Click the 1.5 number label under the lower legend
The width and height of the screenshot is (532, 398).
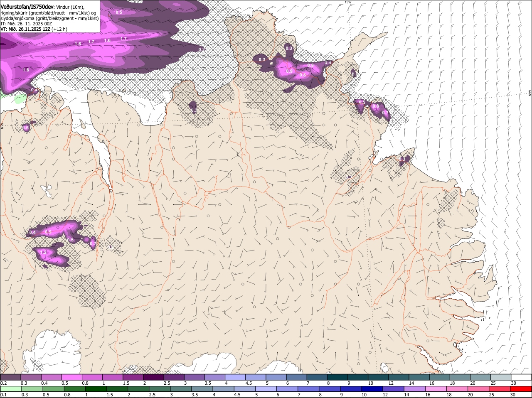coord(110,395)
